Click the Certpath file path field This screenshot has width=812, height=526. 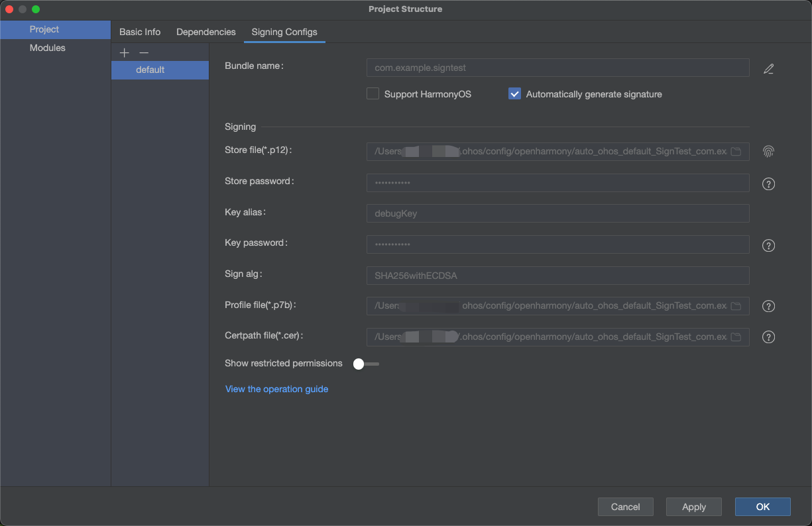pyautogui.click(x=558, y=337)
